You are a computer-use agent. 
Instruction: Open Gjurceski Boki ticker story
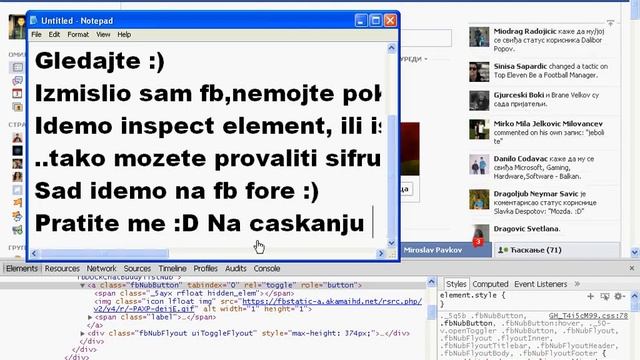coord(543,100)
